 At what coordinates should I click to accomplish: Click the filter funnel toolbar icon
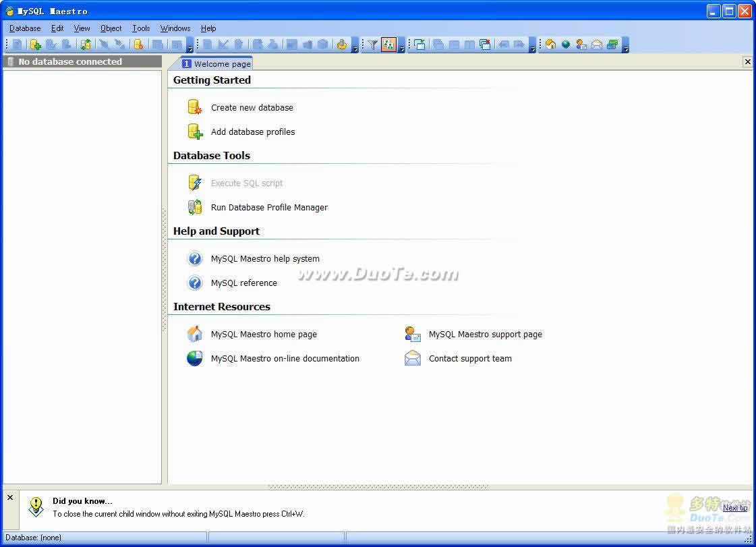(x=373, y=45)
